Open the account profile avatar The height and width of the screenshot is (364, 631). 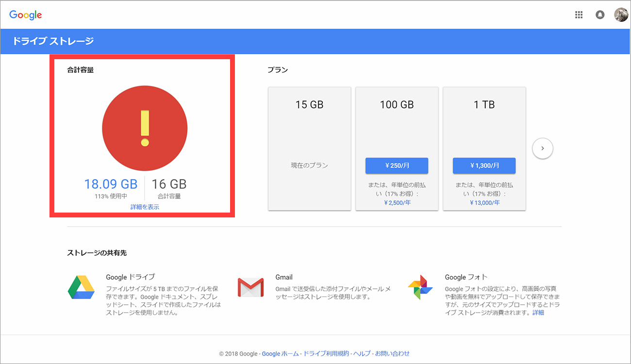click(621, 15)
